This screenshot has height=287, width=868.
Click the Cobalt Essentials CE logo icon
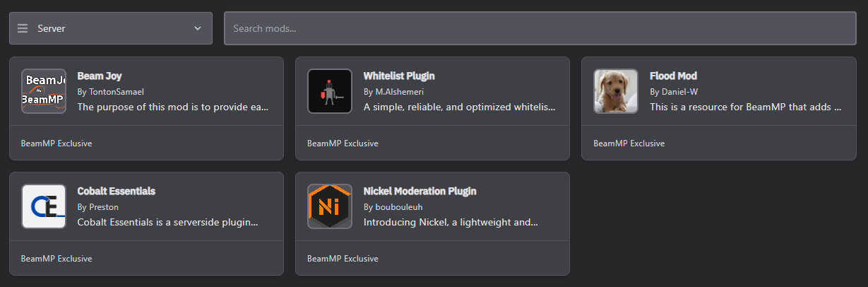click(44, 206)
